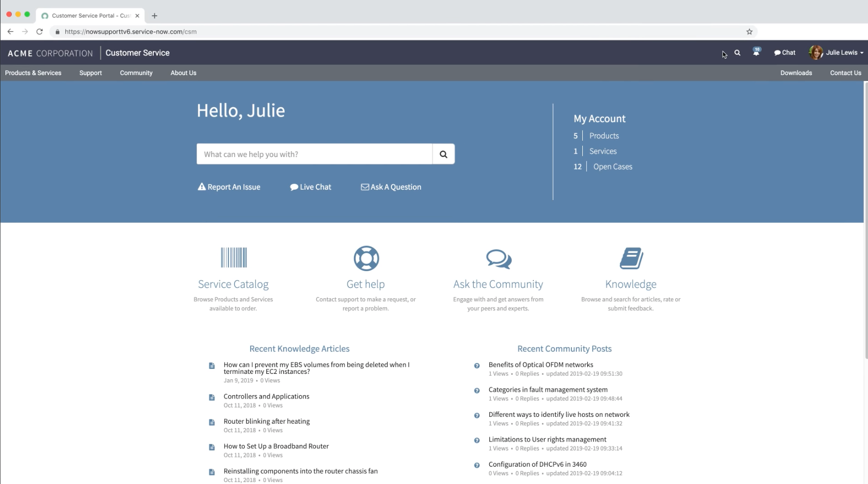Open the Support menu
Screen dimensions: 868x484
[90, 73]
